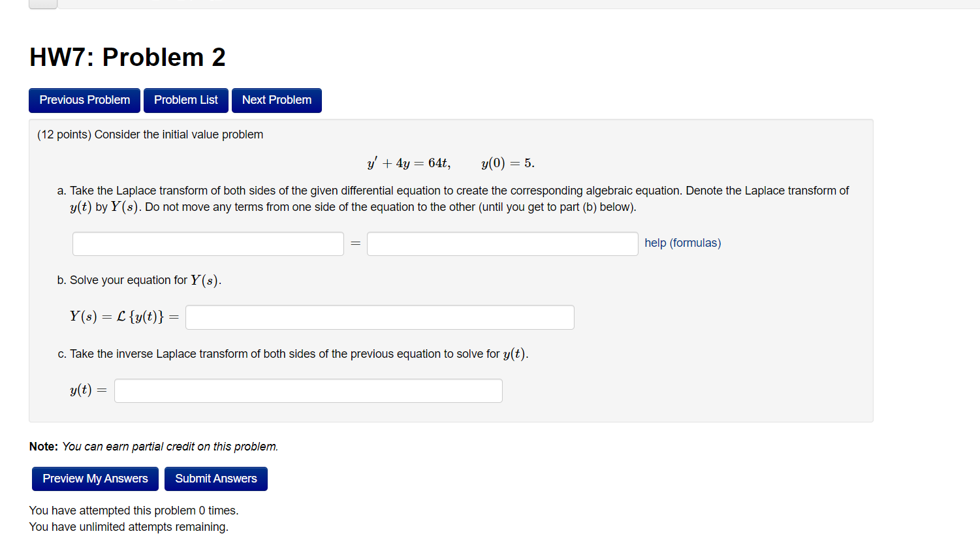The image size is (980, 538).
Task: Select the y(t) answer field in part c
Action: pyautogui.click(x=308, y=390)
